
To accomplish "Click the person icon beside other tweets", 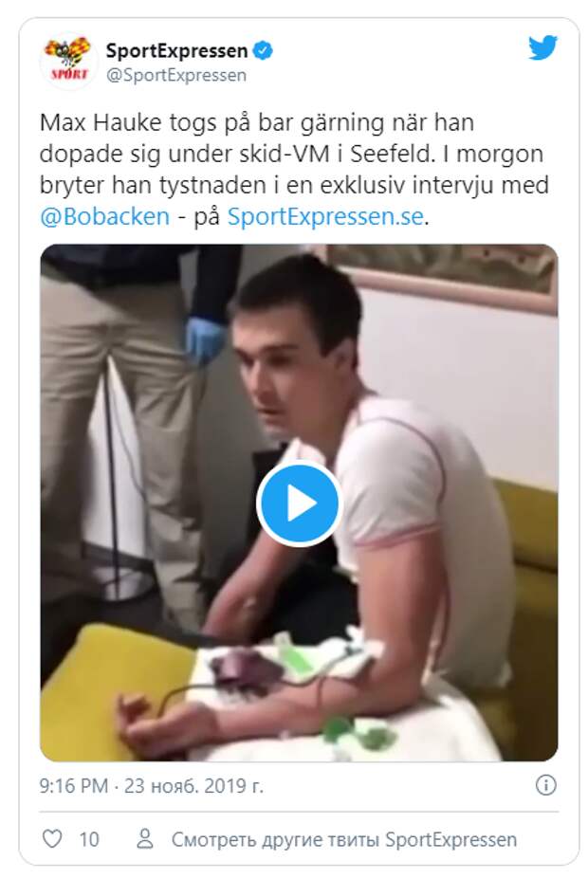I will click(144, 838).
